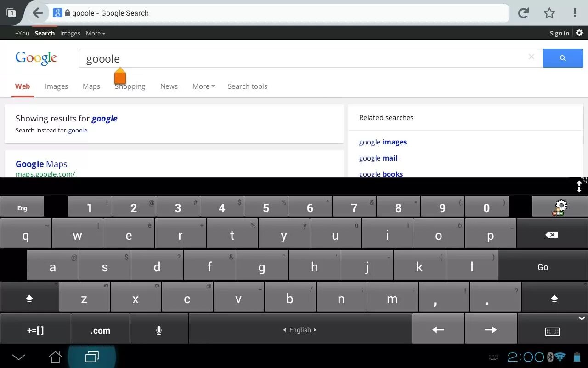Click the bold google correction link

tap(104, 118)
